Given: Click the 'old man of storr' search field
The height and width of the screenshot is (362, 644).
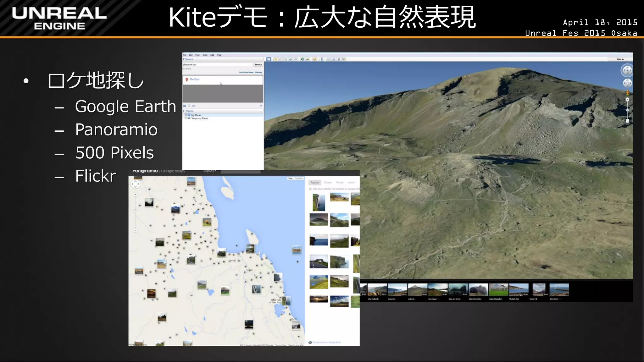Looking at the screenshot, I should pyautogui.click(x=218, y=64).
